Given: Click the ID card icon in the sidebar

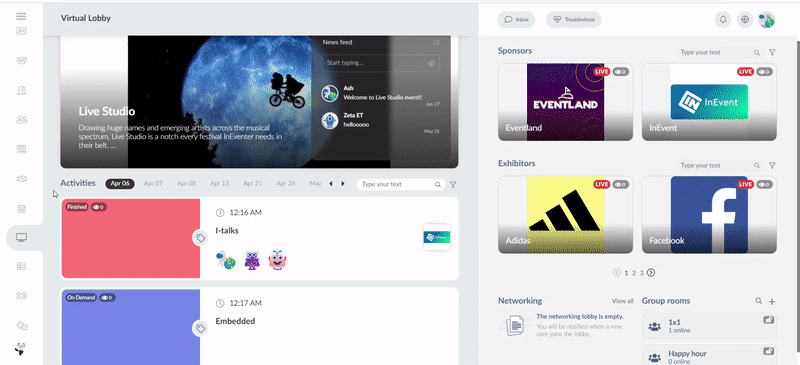Looking at the screenshot, I should pyautogui.click(x=21, y=31).
